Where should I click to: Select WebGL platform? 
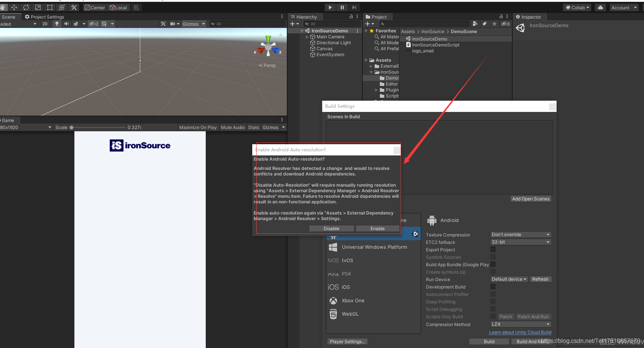[374, 314]
